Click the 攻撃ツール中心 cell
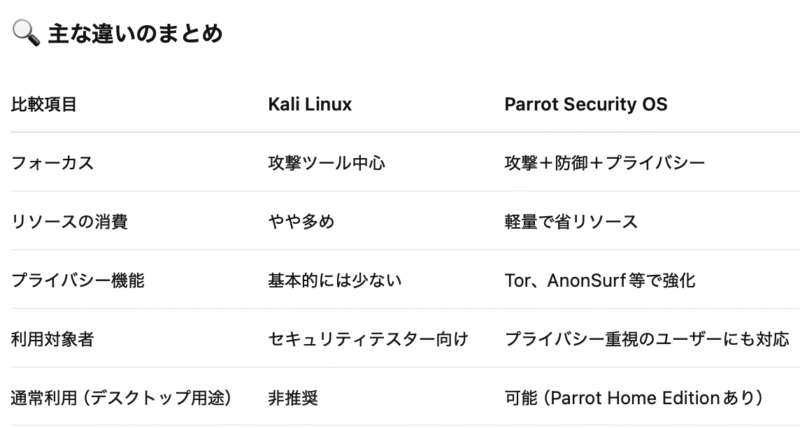The height and width of the screenshot is (428, 800). 327,163
